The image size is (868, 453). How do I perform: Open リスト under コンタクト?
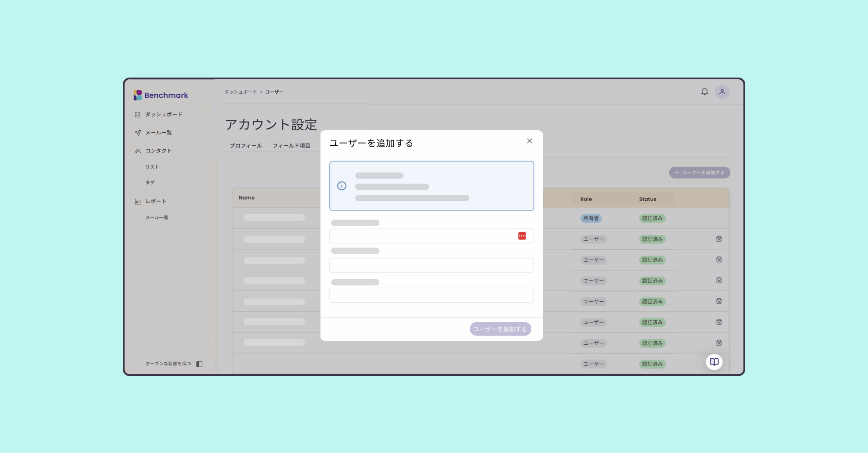coord(152,167)
